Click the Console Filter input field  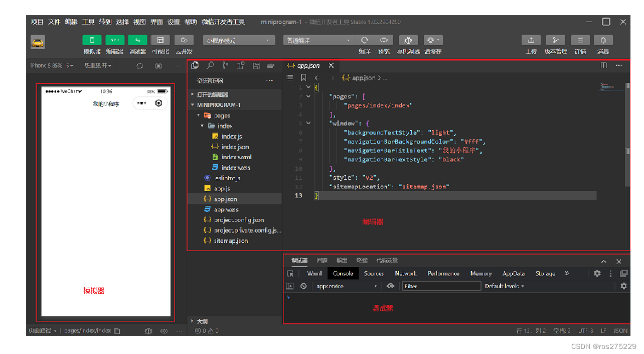click(x=441, y=286)
